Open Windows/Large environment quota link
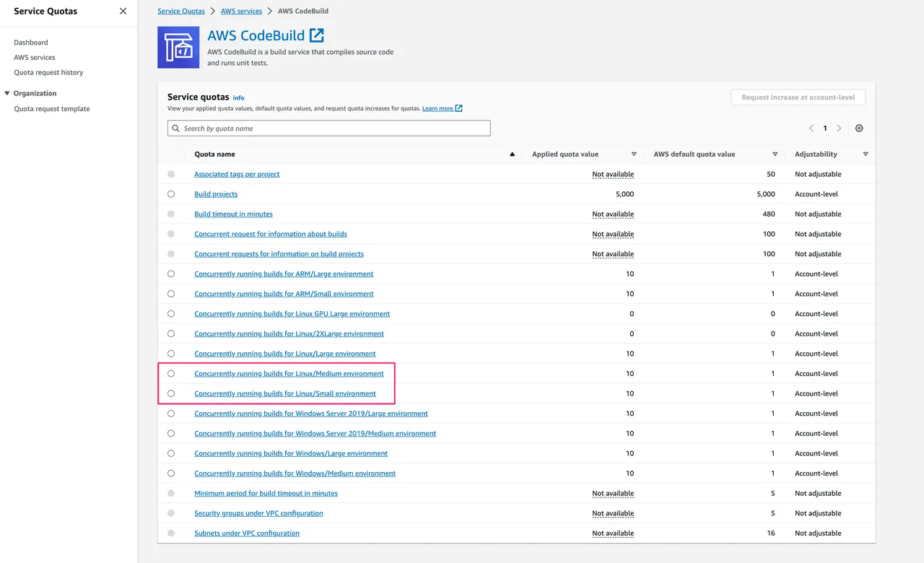 (291, 454)
